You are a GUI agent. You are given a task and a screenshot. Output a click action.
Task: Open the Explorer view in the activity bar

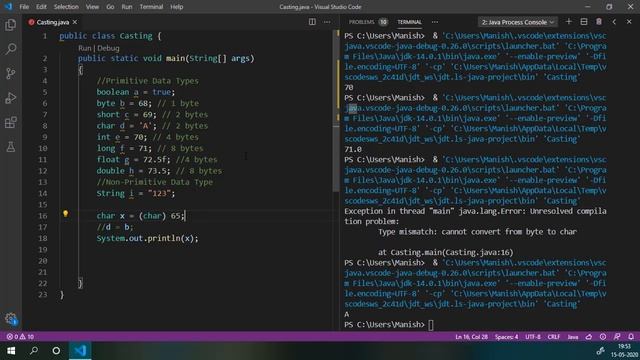coord(11,25)
